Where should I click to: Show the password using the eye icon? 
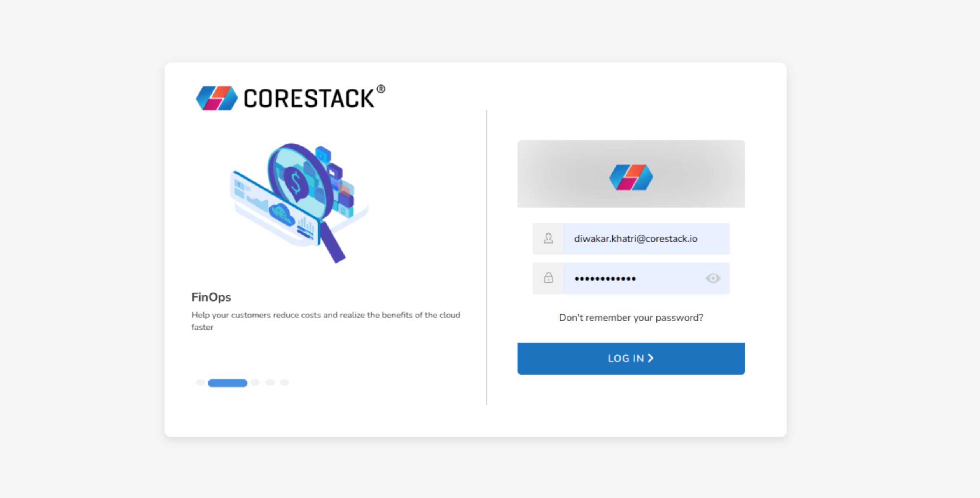(713, 278)
